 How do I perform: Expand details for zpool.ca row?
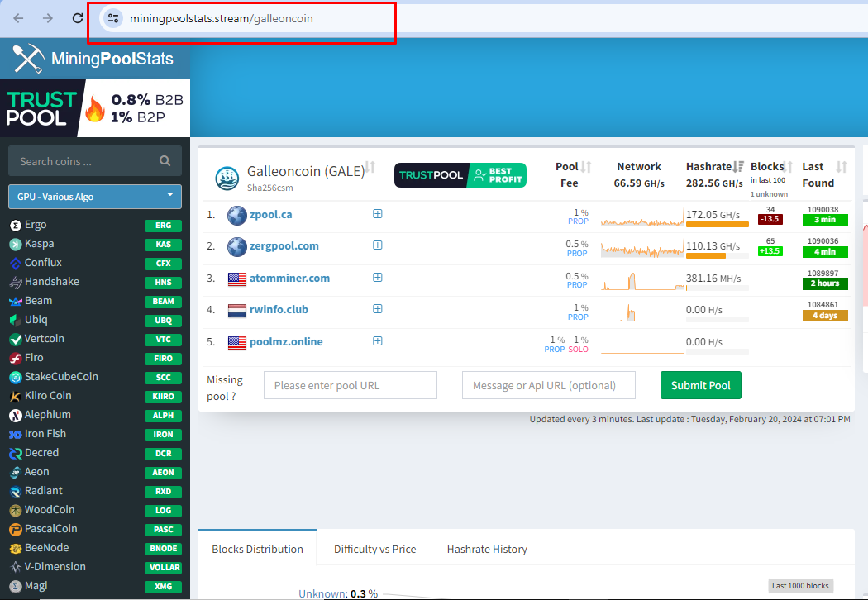(x=378, y=214)
